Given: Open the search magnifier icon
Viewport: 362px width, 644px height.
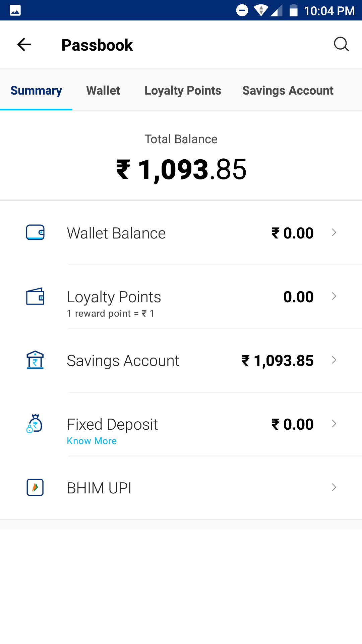Looking at the screenshot, I should [341, 44].
